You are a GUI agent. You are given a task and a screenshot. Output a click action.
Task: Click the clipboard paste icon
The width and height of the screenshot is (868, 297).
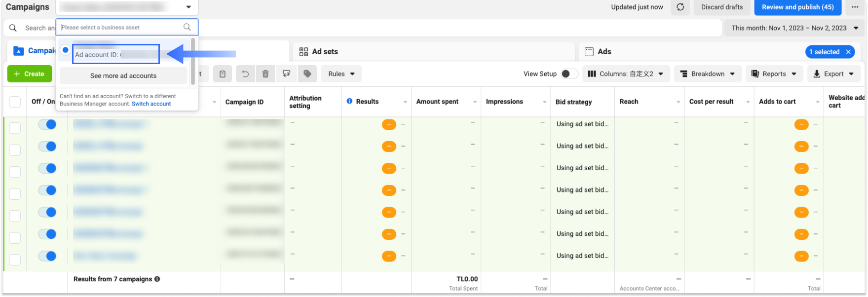click(x=223, y=74)
